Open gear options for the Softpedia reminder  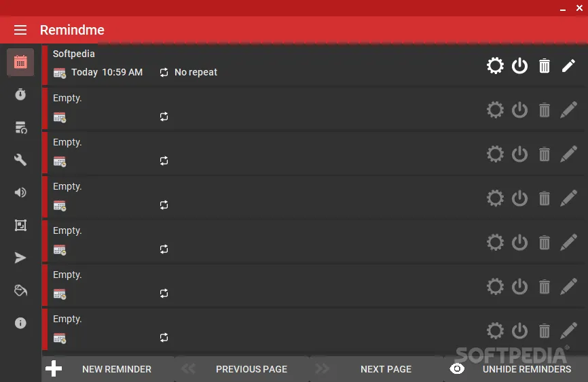pyautogui.click(x=495, y=66)
